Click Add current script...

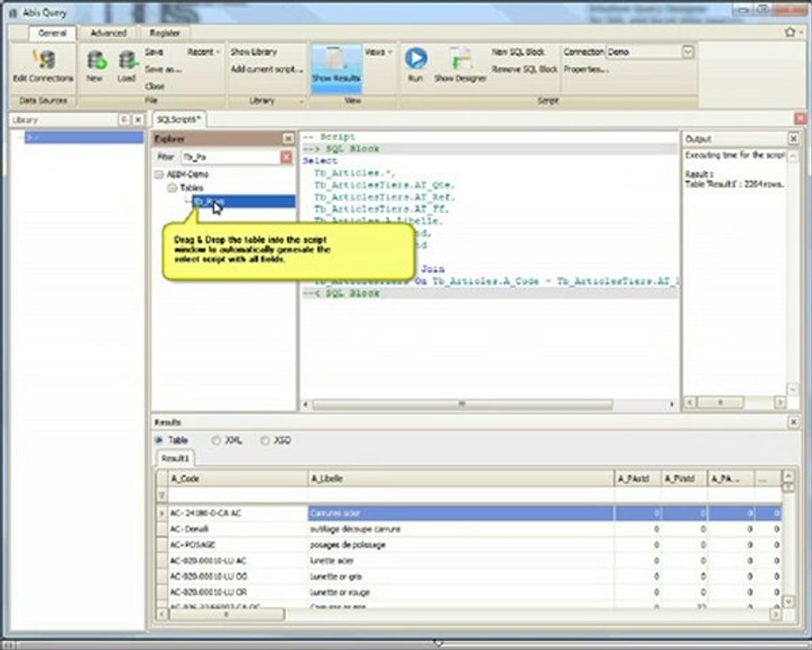(x=267, y=69)
